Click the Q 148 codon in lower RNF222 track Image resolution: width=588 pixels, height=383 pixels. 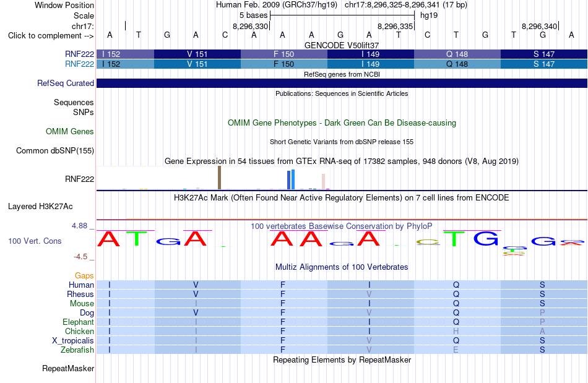pos(457,64)
